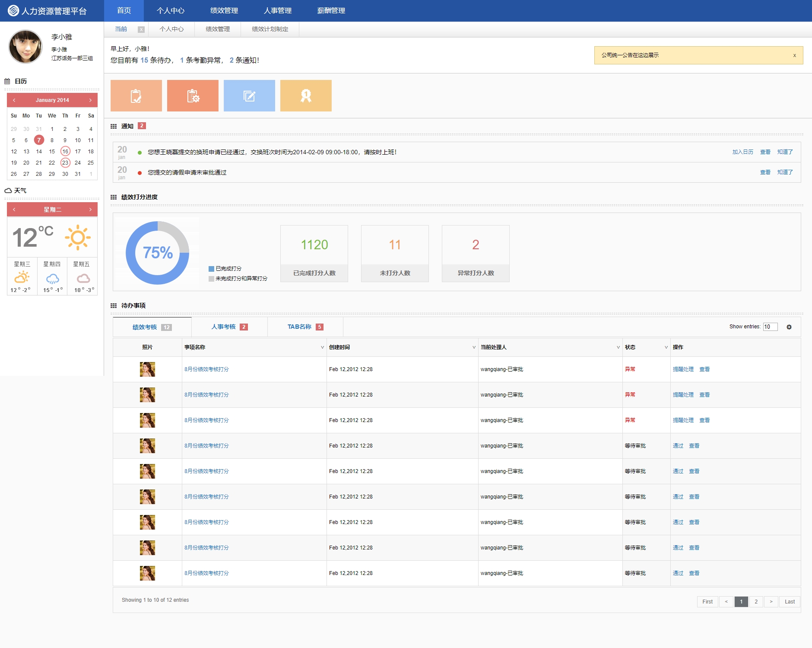Go to page 2 of the table
This screenshot has width=812, height=648.
(x=756, y=601)
